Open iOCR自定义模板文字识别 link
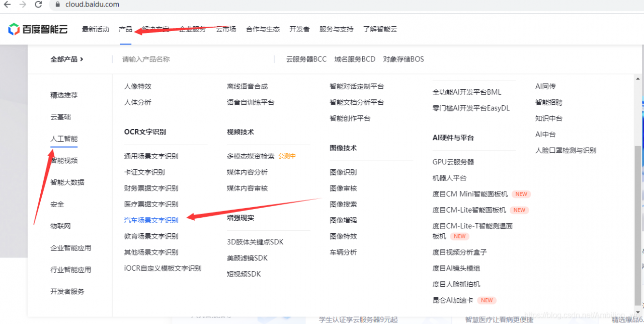This screenshot has width=644, height=324. coord(163,268)
